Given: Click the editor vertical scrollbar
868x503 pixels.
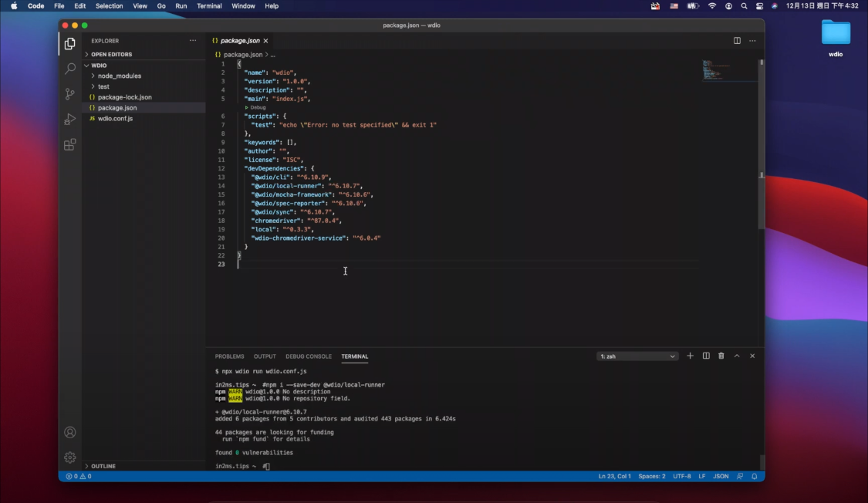Looking at the screenshot, I should pos(762,143).
